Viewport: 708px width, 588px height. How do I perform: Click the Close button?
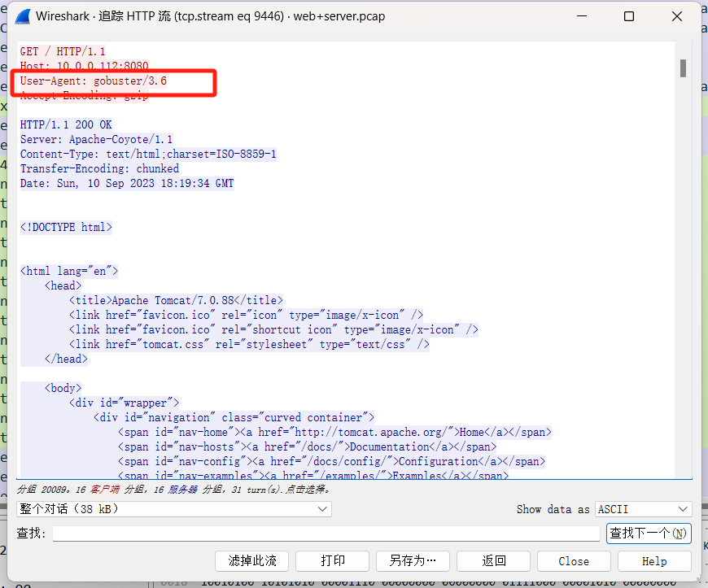[x=574, y=561]
